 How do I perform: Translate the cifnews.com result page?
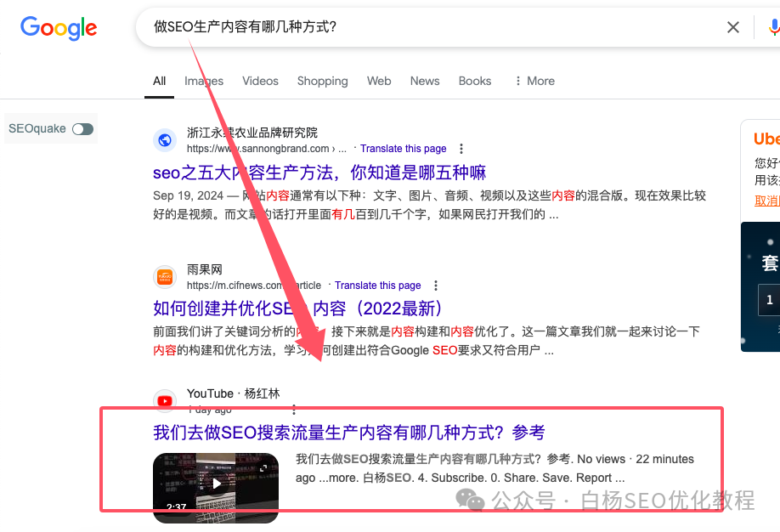click(377, 286)
